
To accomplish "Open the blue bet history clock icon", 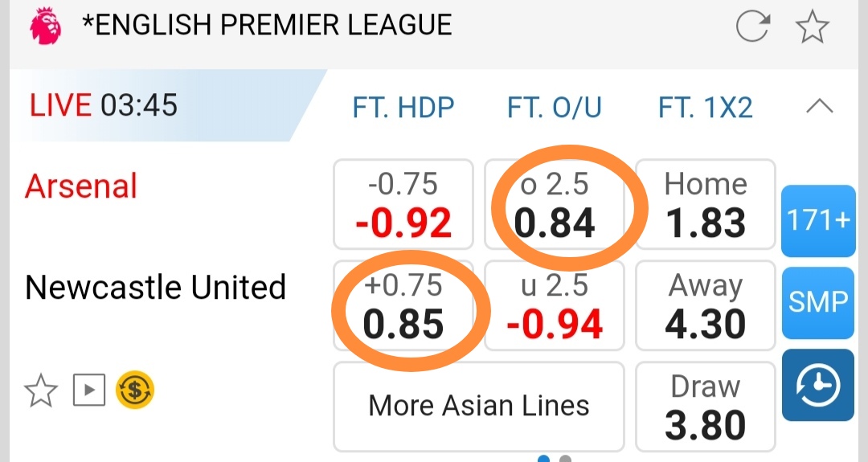I will tap(817, 386).
